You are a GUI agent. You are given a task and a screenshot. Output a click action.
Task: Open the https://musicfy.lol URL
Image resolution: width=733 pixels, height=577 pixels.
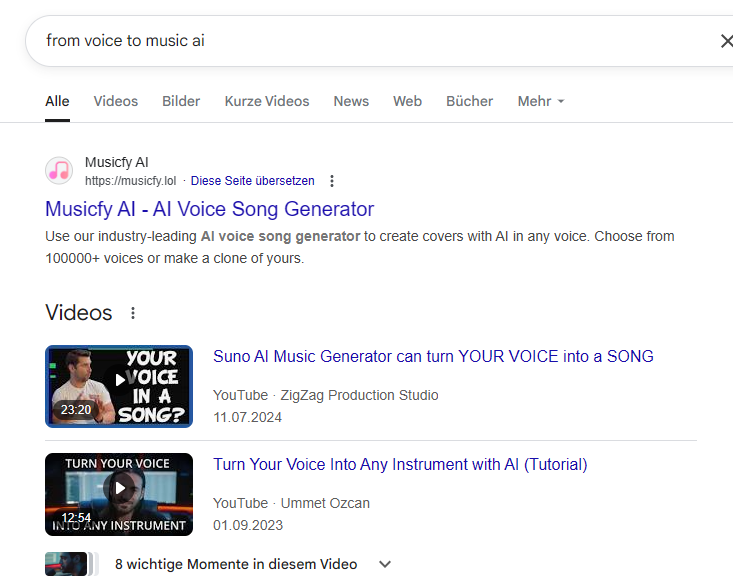tap(130, 181)
